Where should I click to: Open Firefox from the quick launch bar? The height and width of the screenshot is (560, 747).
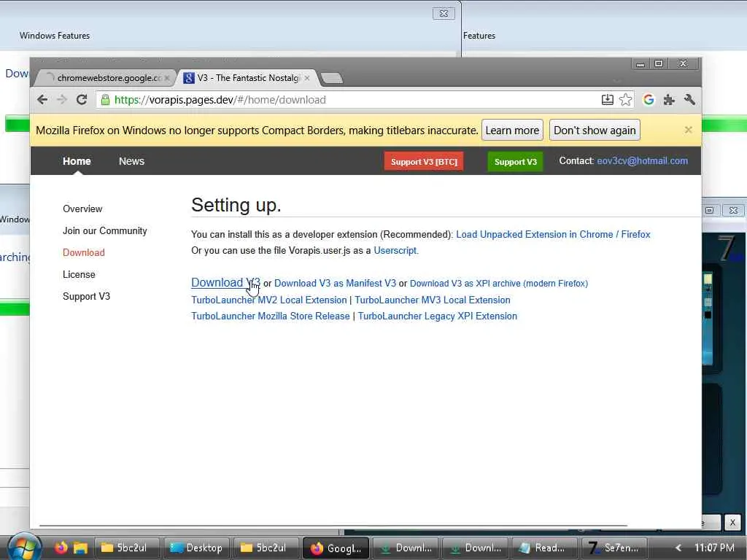pyautogui.click(x=61, y=548)
